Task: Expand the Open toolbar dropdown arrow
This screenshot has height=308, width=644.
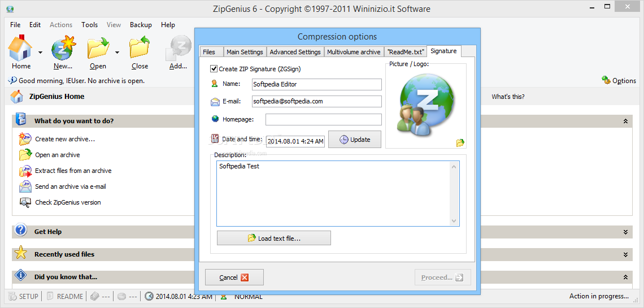Action: [117, 52]
